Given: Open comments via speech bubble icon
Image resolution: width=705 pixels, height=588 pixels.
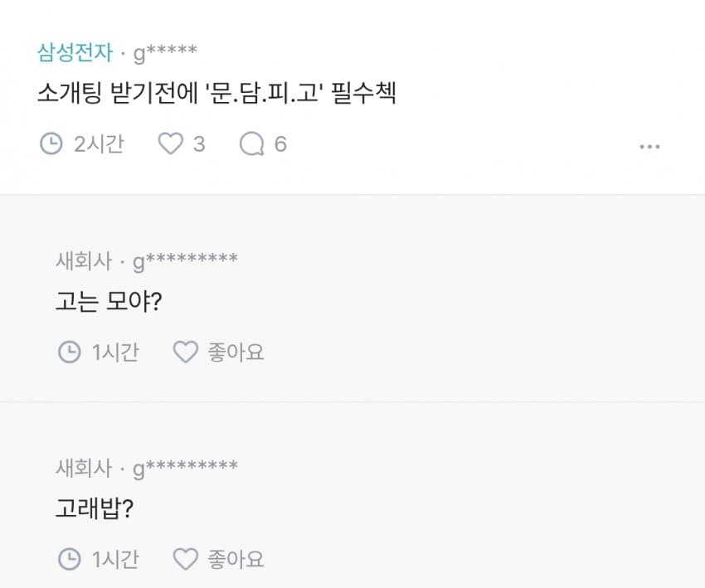Looking at the screenshot, I should [252, 143].
